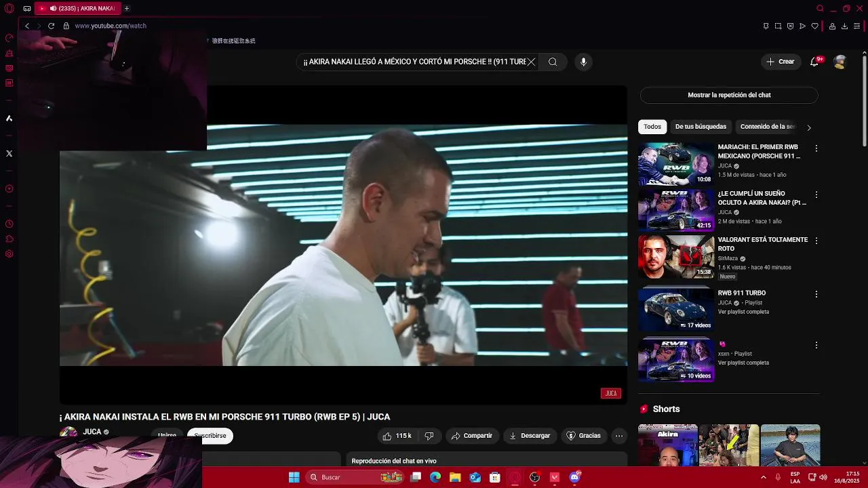868x488 pixels.
Task: Open the Easy Setup sliders icon
Action: click(857, 26)
